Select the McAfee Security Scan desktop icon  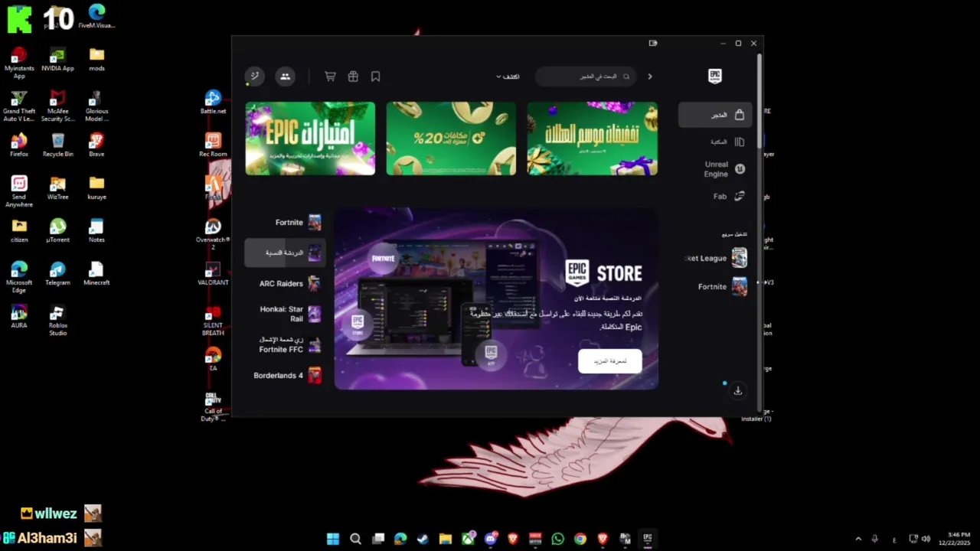pos(57,106)
